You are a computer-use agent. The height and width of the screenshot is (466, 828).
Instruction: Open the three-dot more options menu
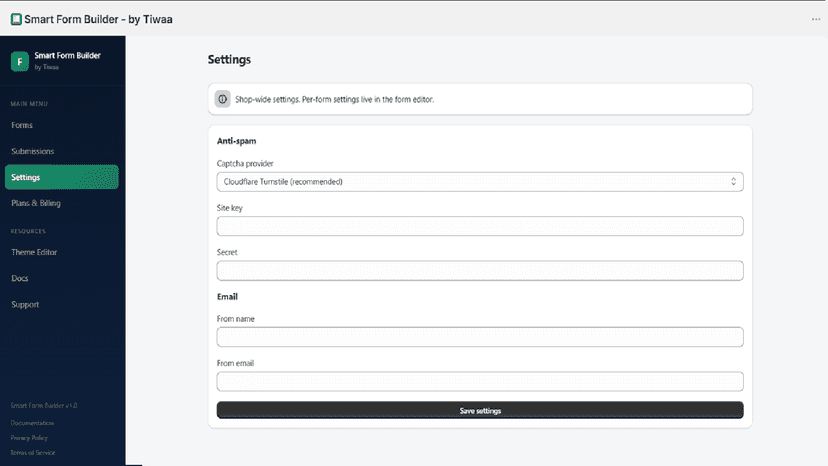coord(816,20)
